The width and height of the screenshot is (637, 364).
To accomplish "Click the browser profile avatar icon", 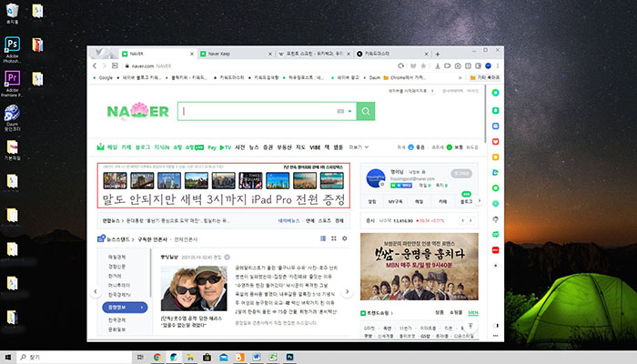I will pos(489,66).
